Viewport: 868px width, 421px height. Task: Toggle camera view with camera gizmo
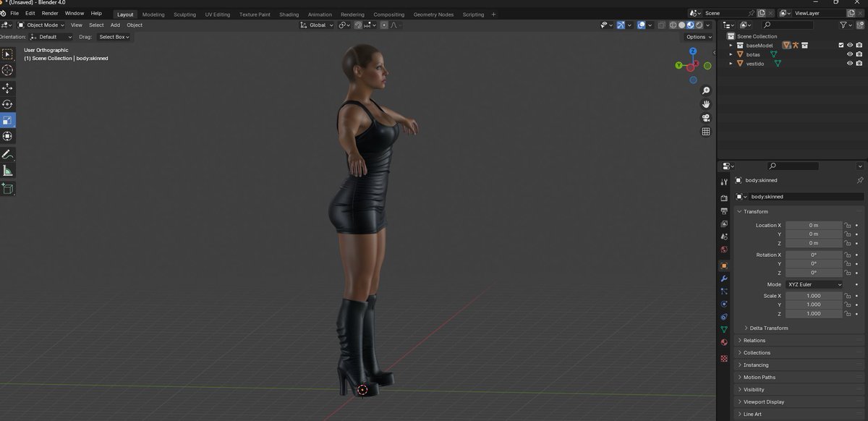point(706,118)
